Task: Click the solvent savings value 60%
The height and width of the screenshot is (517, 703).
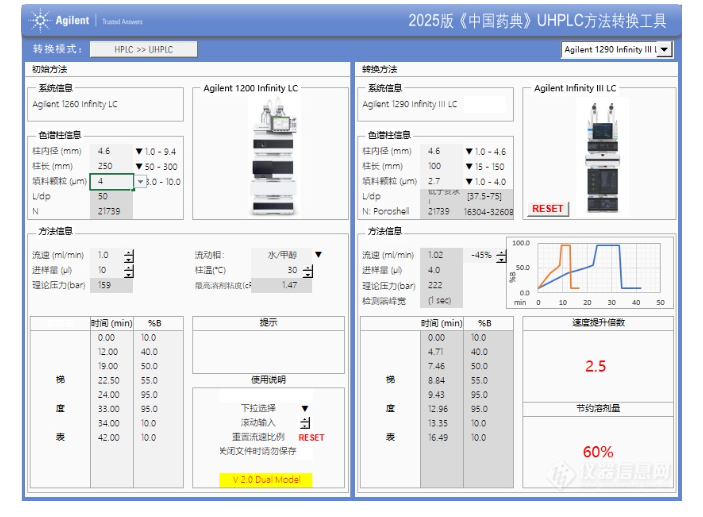Action: tap(598, 452)
